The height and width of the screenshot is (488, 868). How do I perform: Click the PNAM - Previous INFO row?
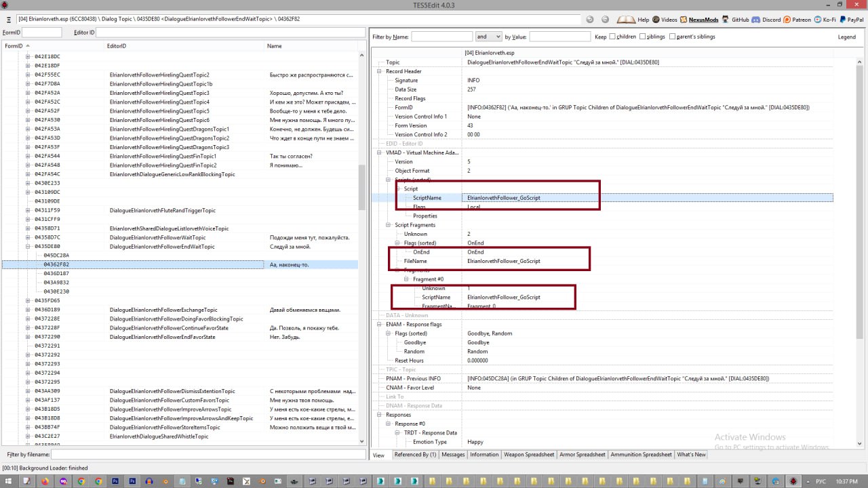click(602, 379)
